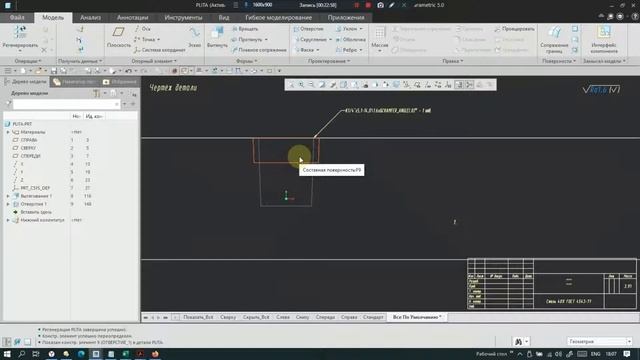Select PRT_CSYS_DEF in model tree
The image size is (640, 360).
[x=35, y=188]
